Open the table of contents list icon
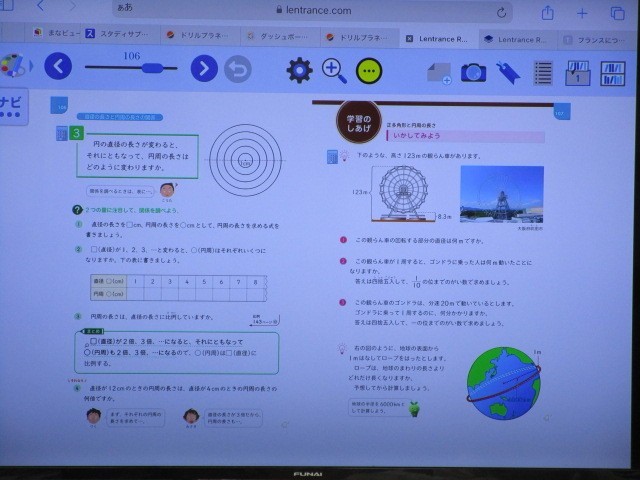640x480 pixels. click(x=543, y=72)
